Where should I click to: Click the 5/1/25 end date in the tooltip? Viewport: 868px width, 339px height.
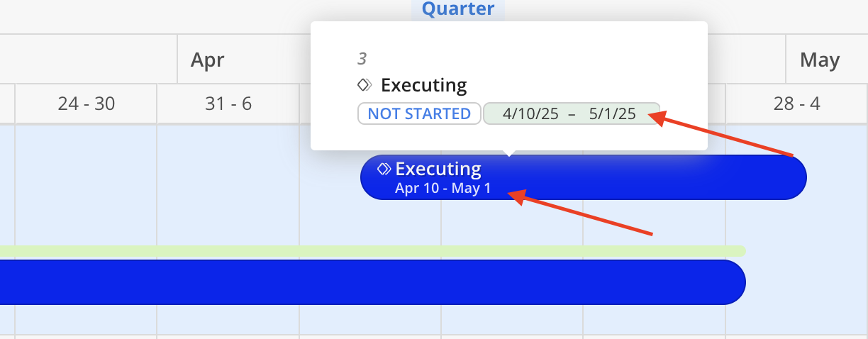point(613,113)
